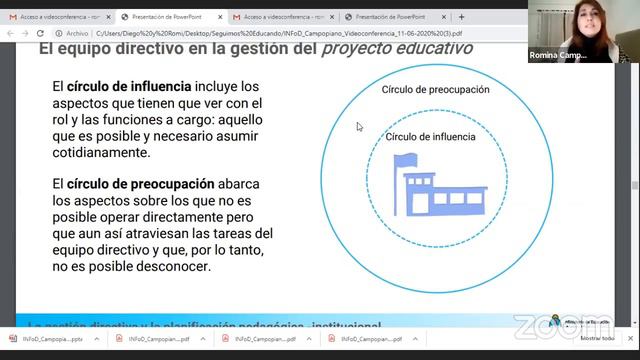
Task: Open the second INFoD_Campopian...pdf download
Action: point(265,339)
